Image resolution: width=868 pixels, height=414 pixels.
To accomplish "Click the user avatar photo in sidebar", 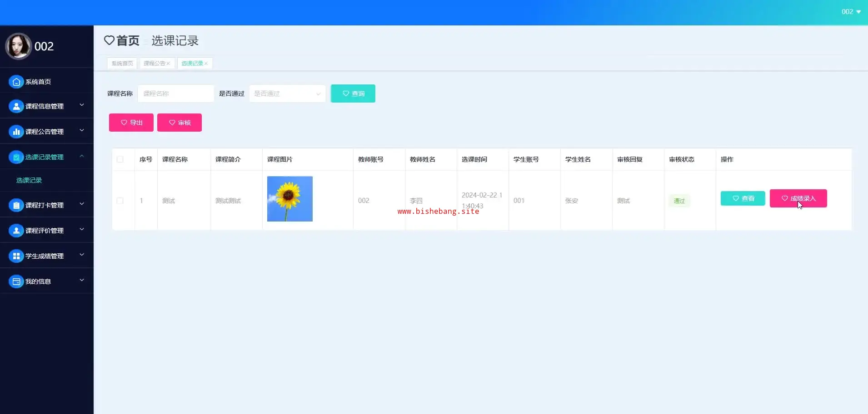I will click(18, 46).
